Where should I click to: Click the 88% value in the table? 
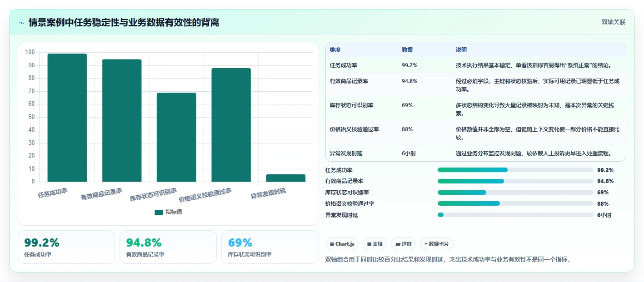tap(407, 129)
